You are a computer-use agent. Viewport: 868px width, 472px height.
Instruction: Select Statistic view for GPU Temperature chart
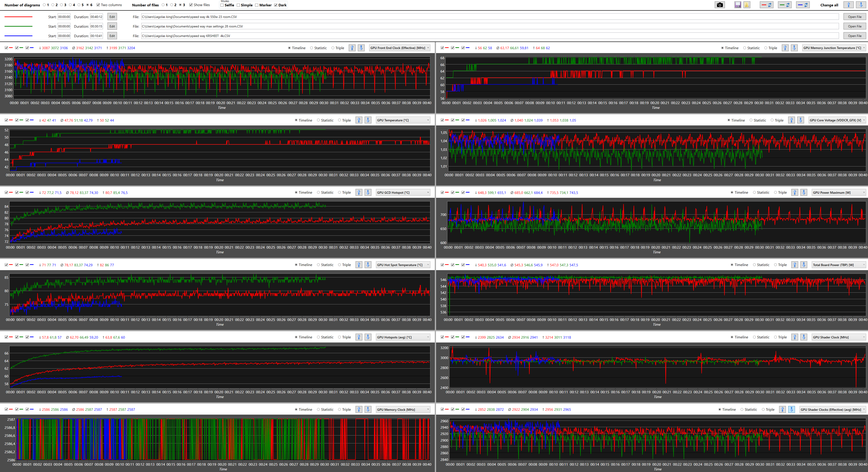pos(318,120)
